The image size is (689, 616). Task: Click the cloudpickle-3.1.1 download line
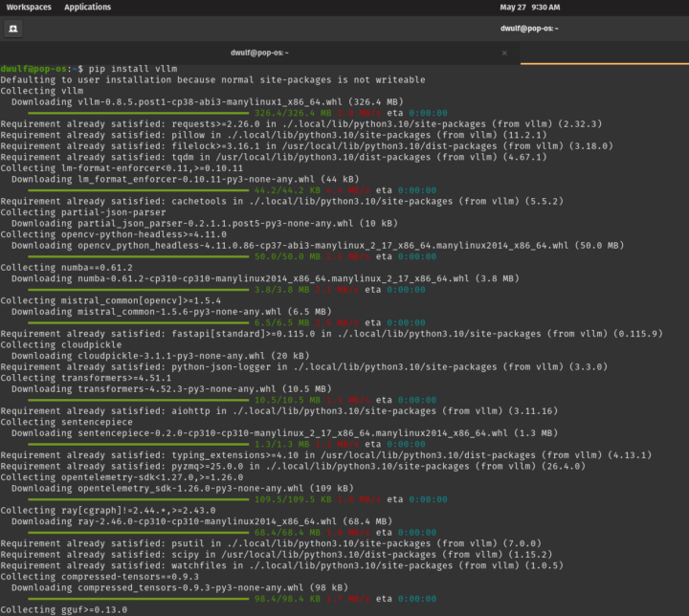pyautogui.click(x=161, y=356)
